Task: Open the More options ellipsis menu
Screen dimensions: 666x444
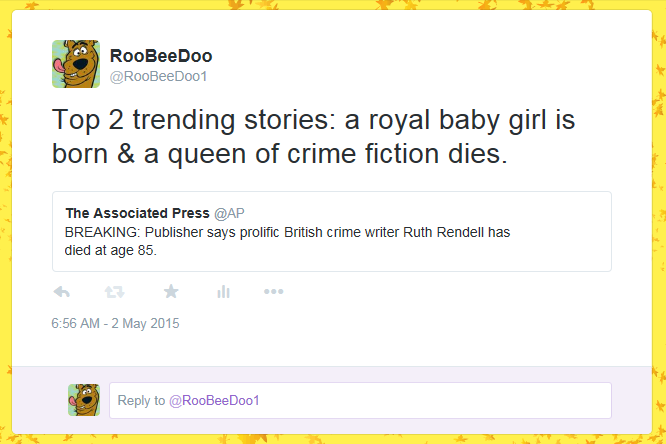Action: pyautogui.click(x=274, y=292)
